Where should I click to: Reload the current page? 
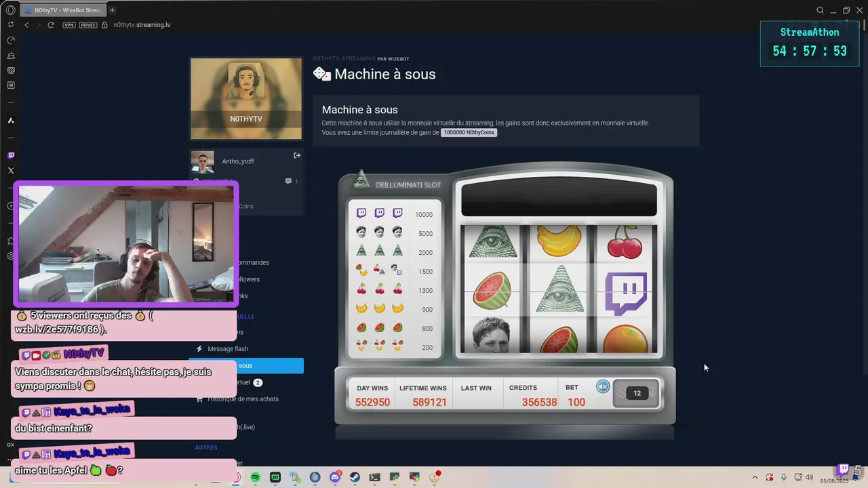50,25
